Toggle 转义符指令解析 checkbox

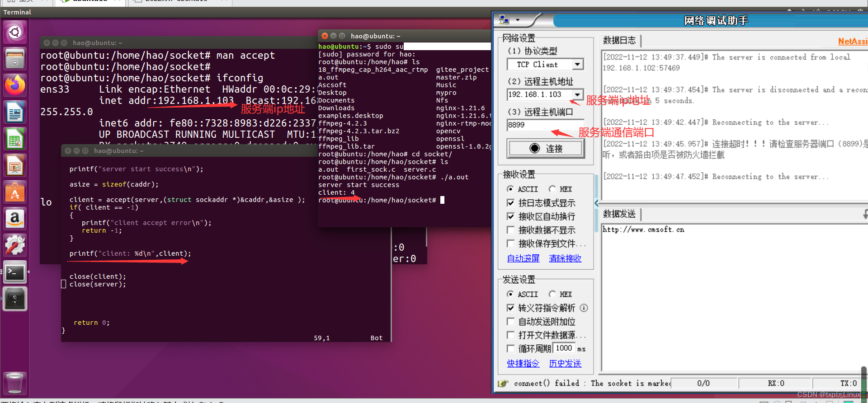(511, 308)
